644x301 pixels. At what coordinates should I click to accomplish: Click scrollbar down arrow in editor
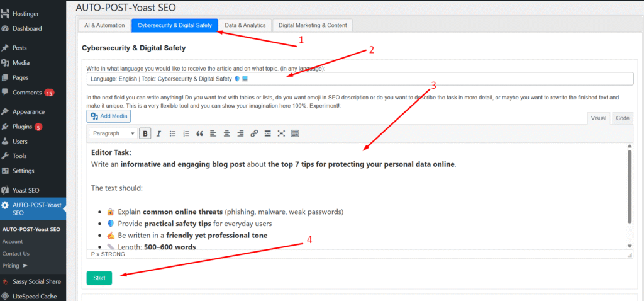(630, 246)
